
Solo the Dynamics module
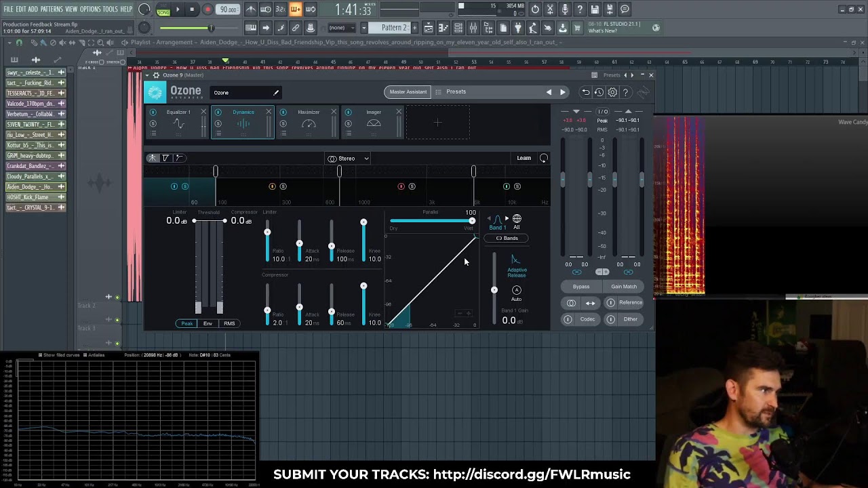pos(218,123)
